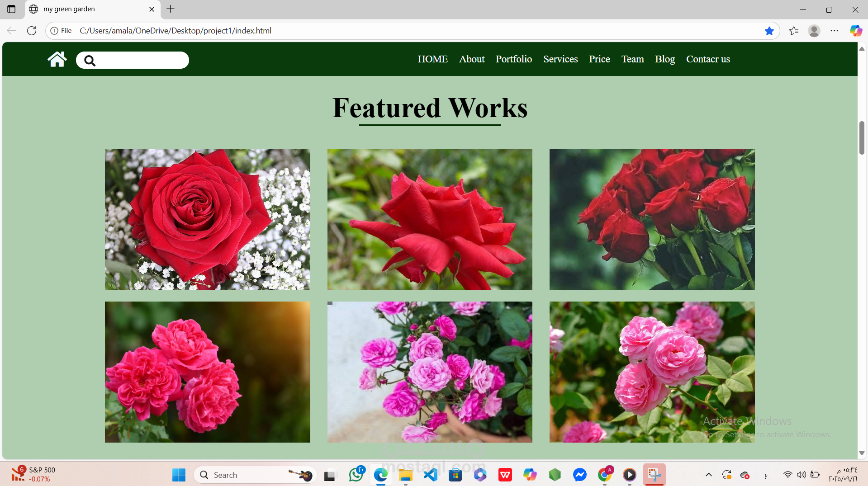Open the magenta rose bush in pot image
This screenshot has height=486, width=868.
pos(430,372)
